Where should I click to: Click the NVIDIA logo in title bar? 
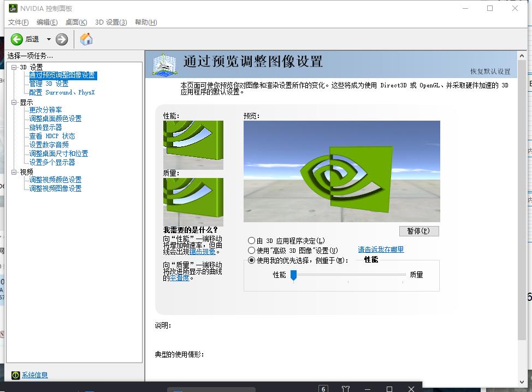point(13,8)
